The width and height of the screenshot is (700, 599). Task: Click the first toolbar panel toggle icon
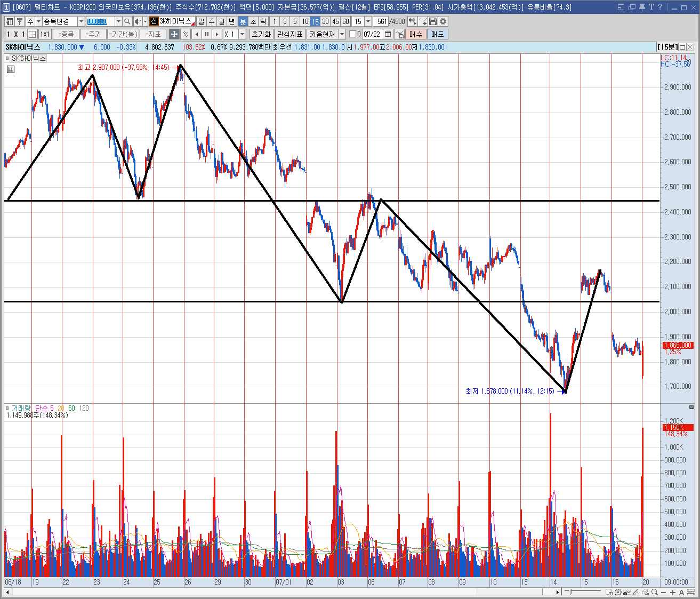pos(10,21)
